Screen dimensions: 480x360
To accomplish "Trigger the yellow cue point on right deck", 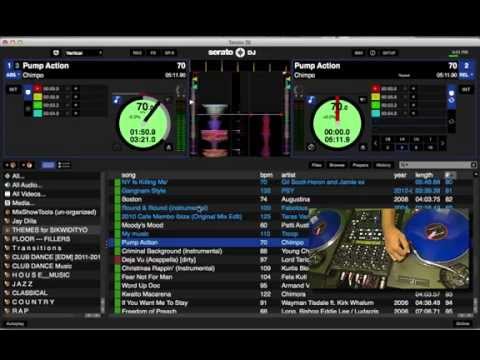I will click(x=376, y=97).
